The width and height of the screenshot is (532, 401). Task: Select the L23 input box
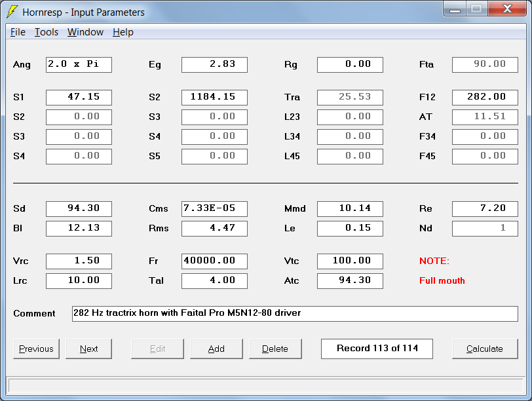pyautogui.click(x=350, y=117)
